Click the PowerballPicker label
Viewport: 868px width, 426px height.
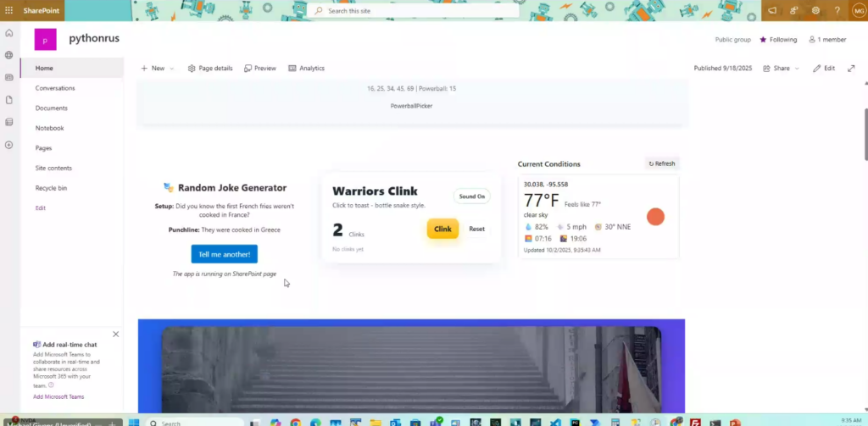pos(411,106)
